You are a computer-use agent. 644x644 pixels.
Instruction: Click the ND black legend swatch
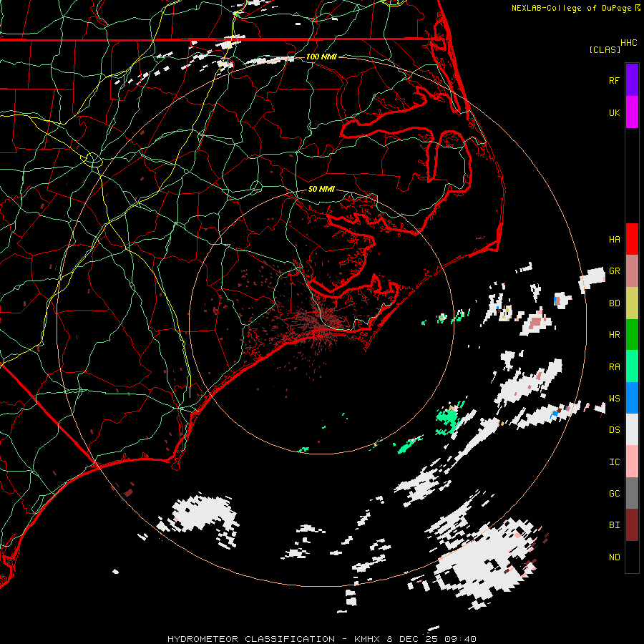tap(632, 557)
